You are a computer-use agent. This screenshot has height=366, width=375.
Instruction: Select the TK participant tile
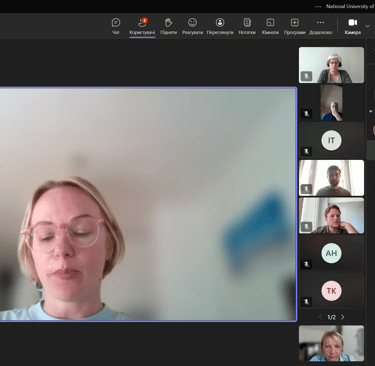coord(331,290)
